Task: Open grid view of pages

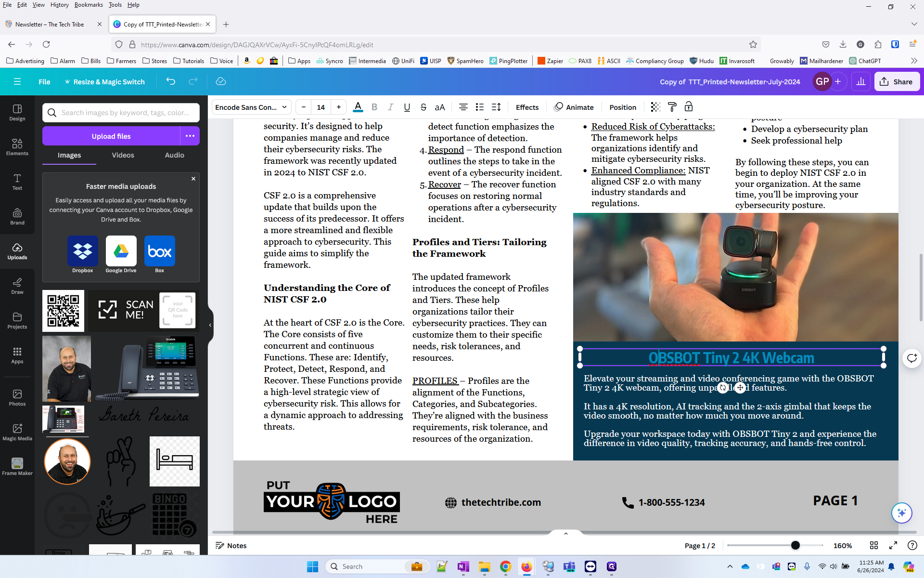Action: point(874,545)
